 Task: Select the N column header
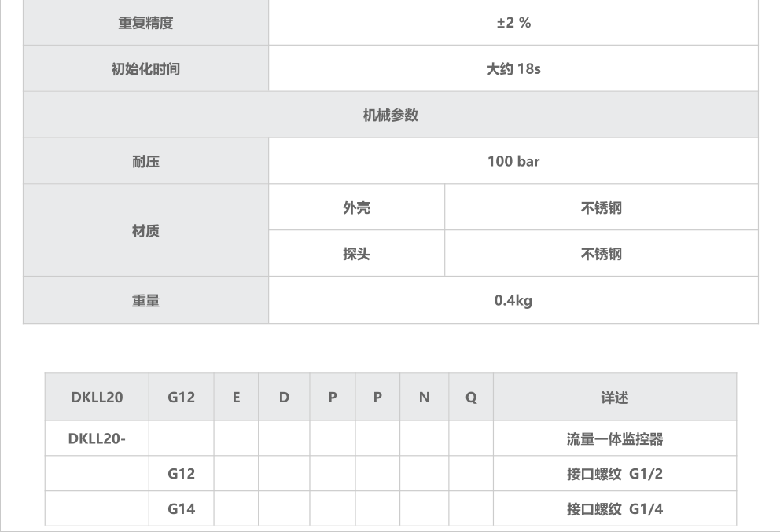click(x=424, y=398)
